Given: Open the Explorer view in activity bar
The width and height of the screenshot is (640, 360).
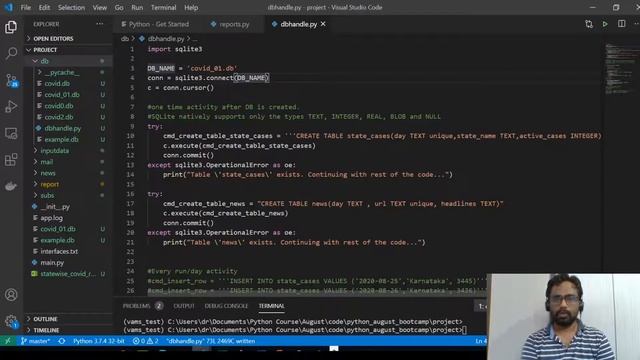Looking at the screenshot, I should (11, 27).
